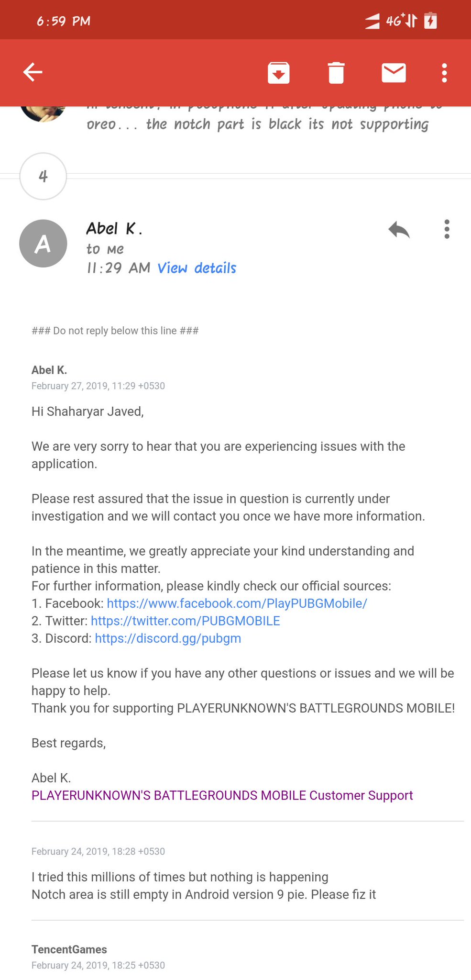Mark email as unread envelope icon
471x980 pixels.
point(394,73)
